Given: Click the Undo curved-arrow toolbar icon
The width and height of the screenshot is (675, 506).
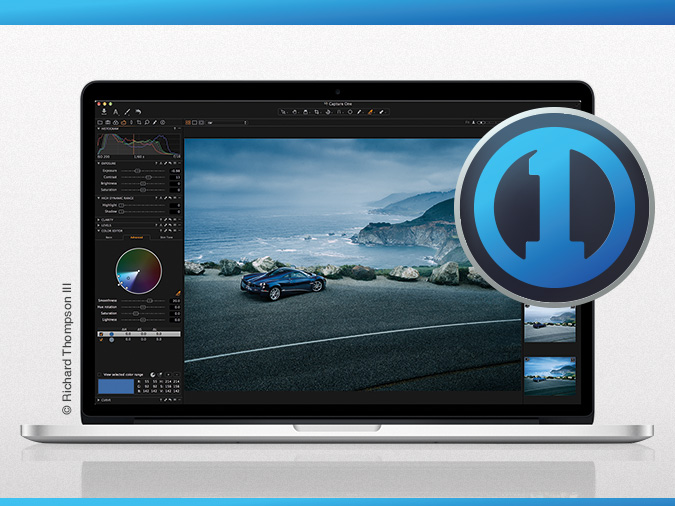Looking at the screenshot, I should tap(137, 112).
